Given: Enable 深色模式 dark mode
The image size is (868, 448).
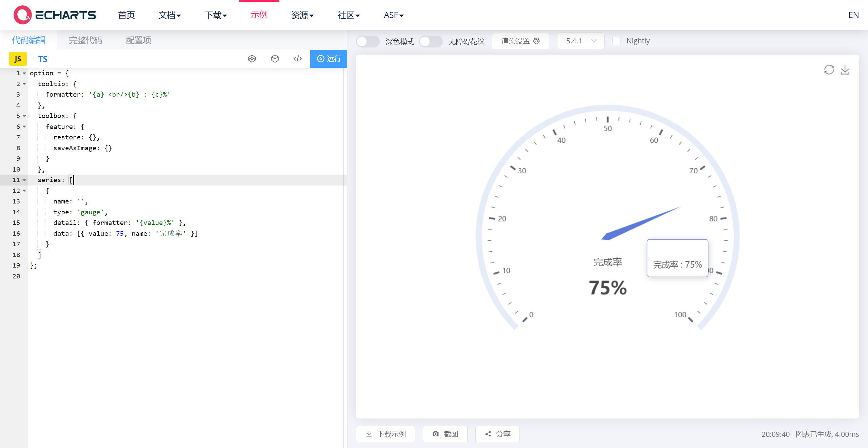Looking at the screenshot, I should click(368, 41).
